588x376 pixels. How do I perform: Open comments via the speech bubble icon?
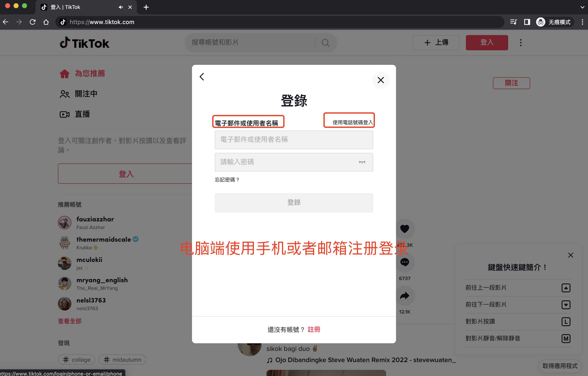405,262
